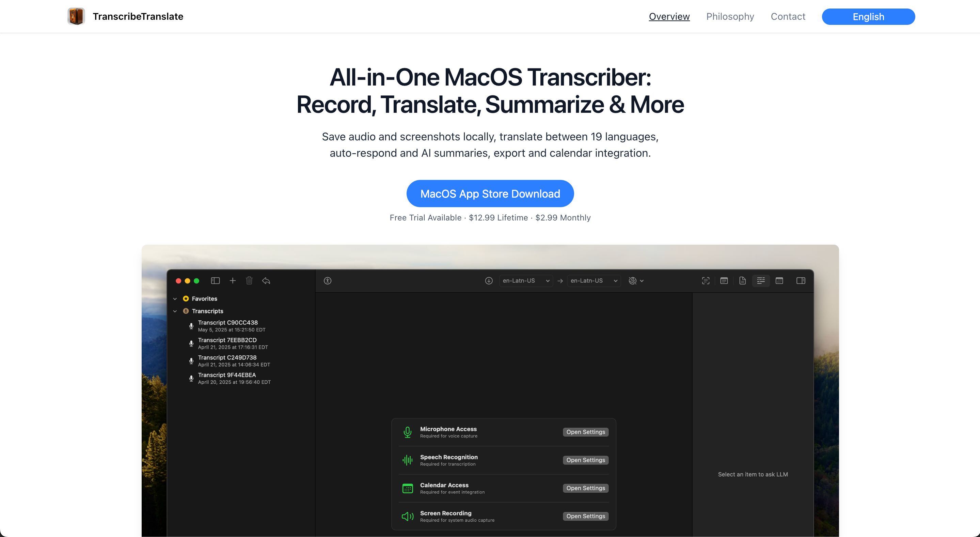Open Settings for Microphone Access
Viewport: 980px width, 537px height.
pyautogui.click(x=585, y=432)
